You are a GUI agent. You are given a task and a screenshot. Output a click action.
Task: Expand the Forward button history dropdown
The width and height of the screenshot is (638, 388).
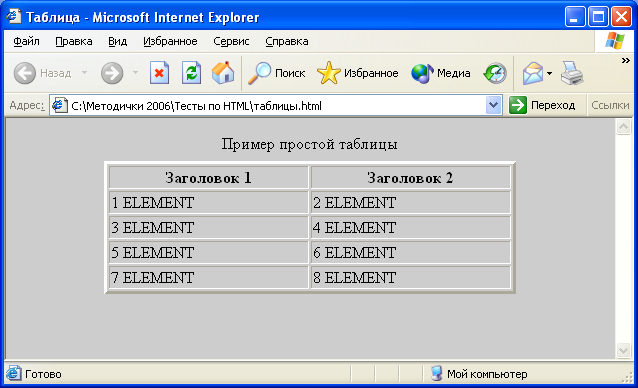point(135,73)
